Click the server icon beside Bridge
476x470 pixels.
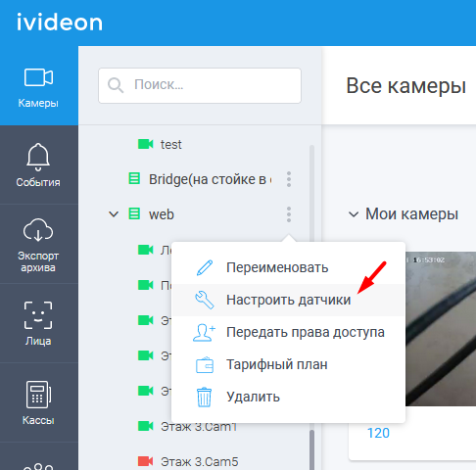pos(134,179)
